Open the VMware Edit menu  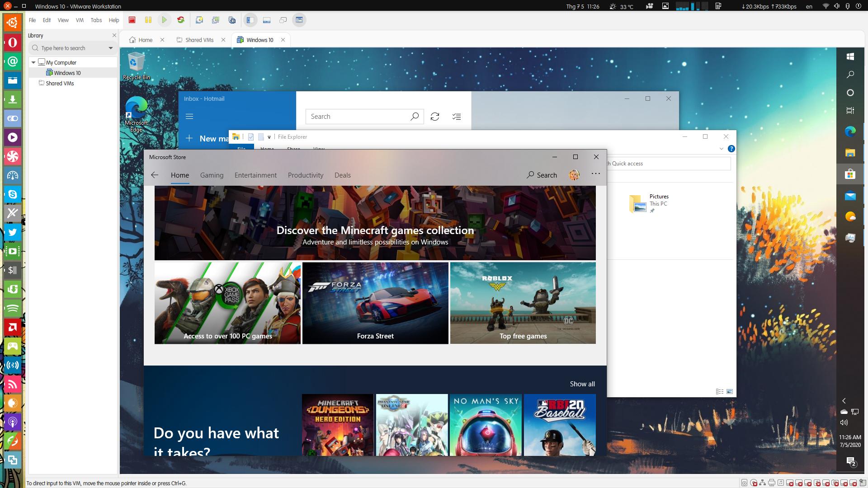pos(47,20)
